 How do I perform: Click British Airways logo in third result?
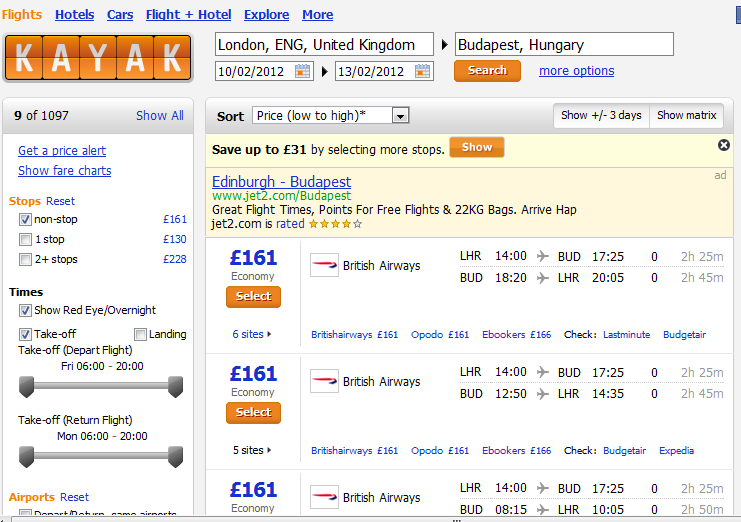tap(324, 497)
